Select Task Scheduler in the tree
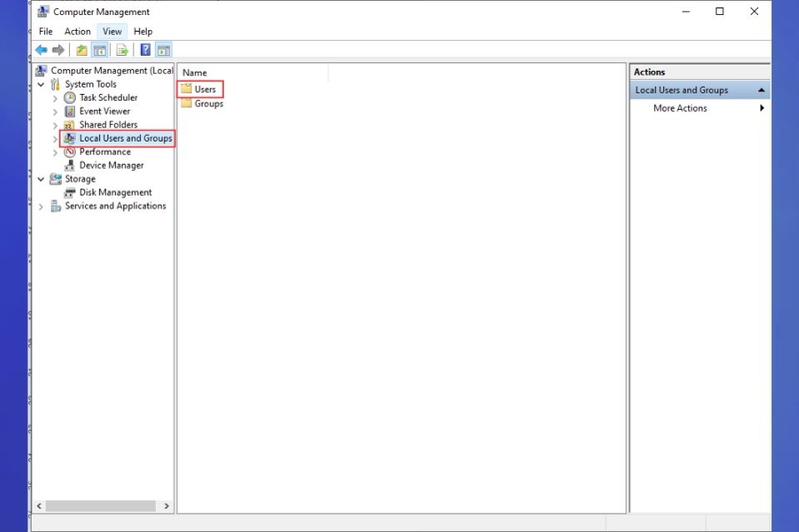The width and height of the screenshot is (799, 532). point(109,97)
